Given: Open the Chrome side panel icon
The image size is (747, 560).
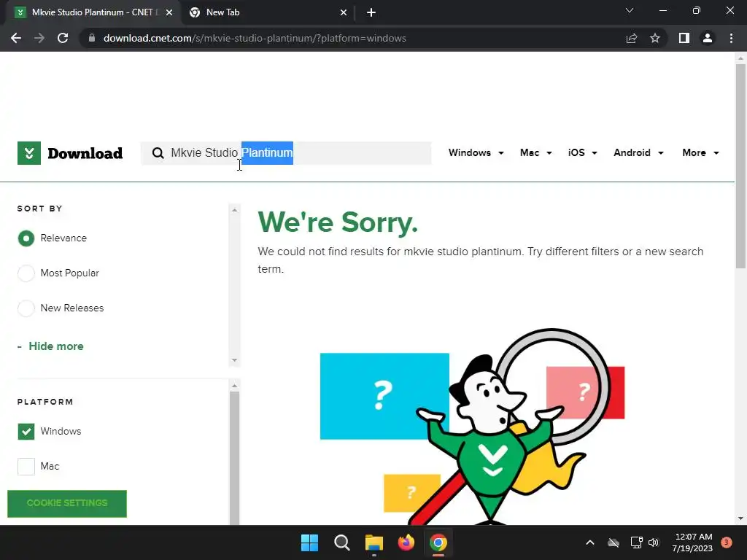Looking at the screenshot, I should click(x=684, y=38).
